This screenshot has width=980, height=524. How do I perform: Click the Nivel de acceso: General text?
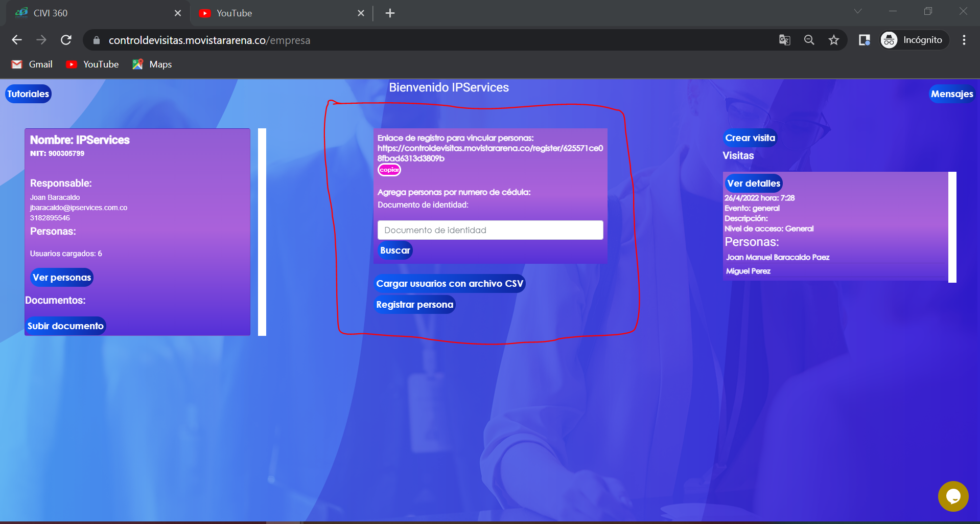pos(769,229)
